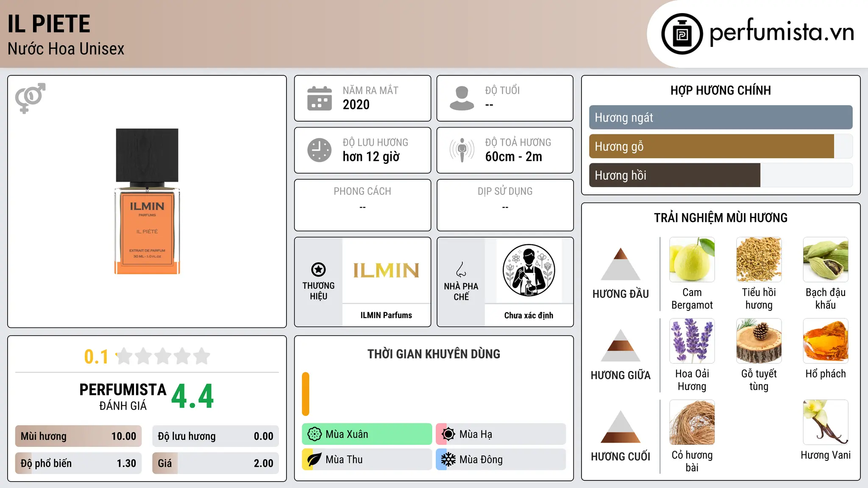
Task: Click the perfumista.vn site name
Action: pyautogui.click(x=782, y=32)
